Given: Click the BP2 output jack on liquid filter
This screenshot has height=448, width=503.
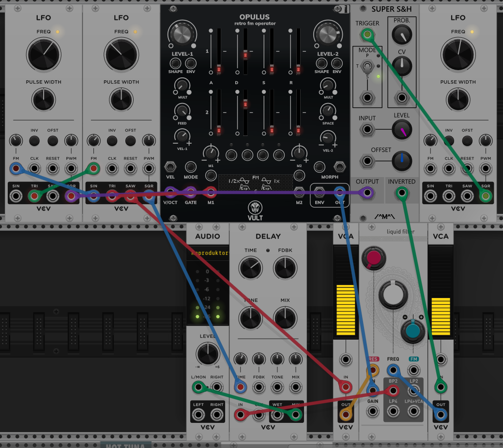Looking at the screenshot, I should coord(393,390).
